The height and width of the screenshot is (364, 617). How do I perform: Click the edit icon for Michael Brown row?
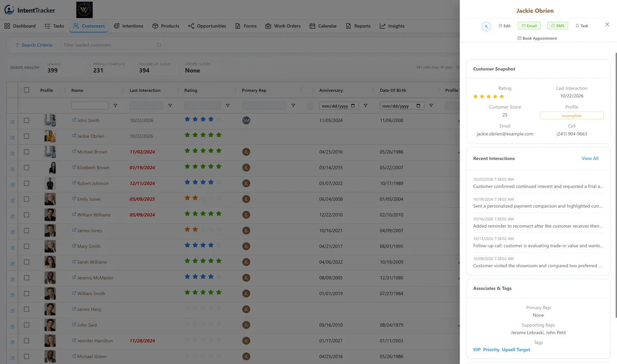[x=12, y=153]
